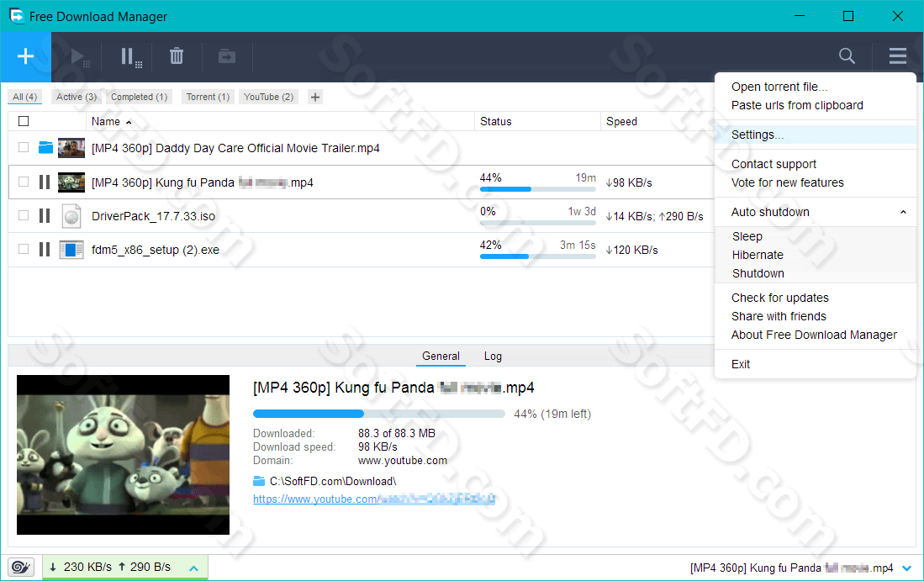The height and width of the screenshot is (581, 924).
Task: Click the 230 KB/s download speed indicator
Action: 81,567
